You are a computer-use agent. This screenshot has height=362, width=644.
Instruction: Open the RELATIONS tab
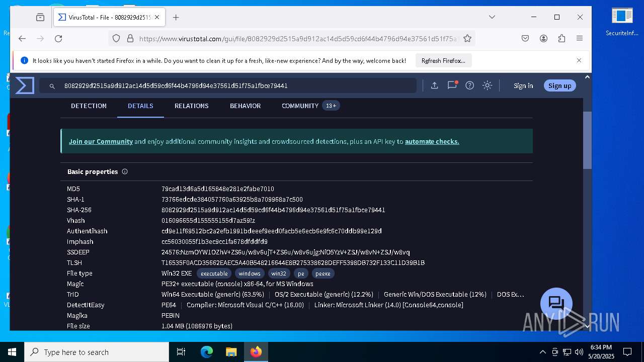191,106
